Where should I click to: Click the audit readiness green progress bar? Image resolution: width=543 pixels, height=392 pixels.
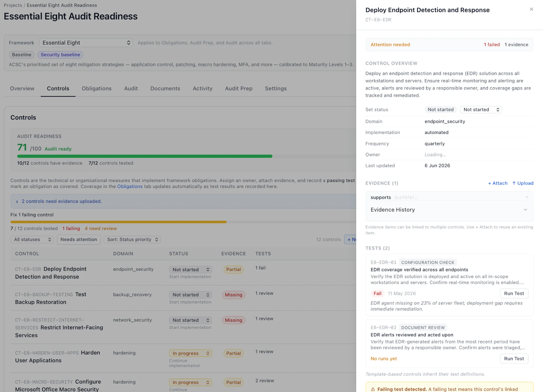point(145,156)
